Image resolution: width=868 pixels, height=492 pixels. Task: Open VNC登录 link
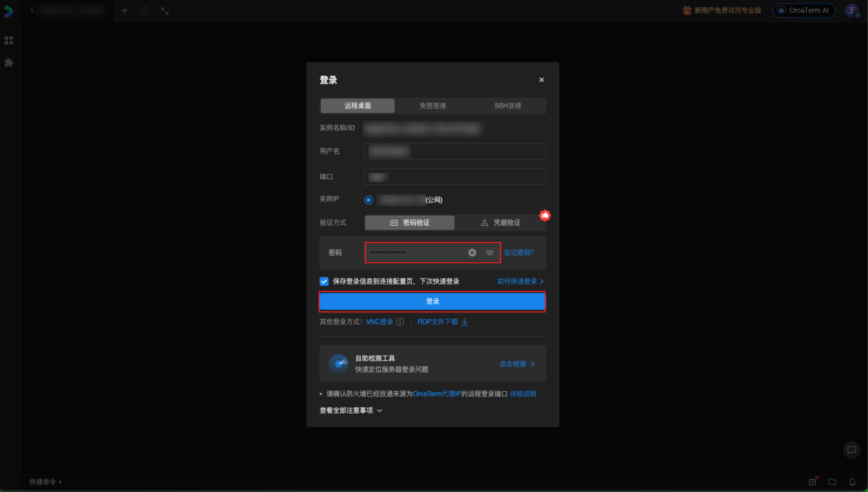pos(380,322)
